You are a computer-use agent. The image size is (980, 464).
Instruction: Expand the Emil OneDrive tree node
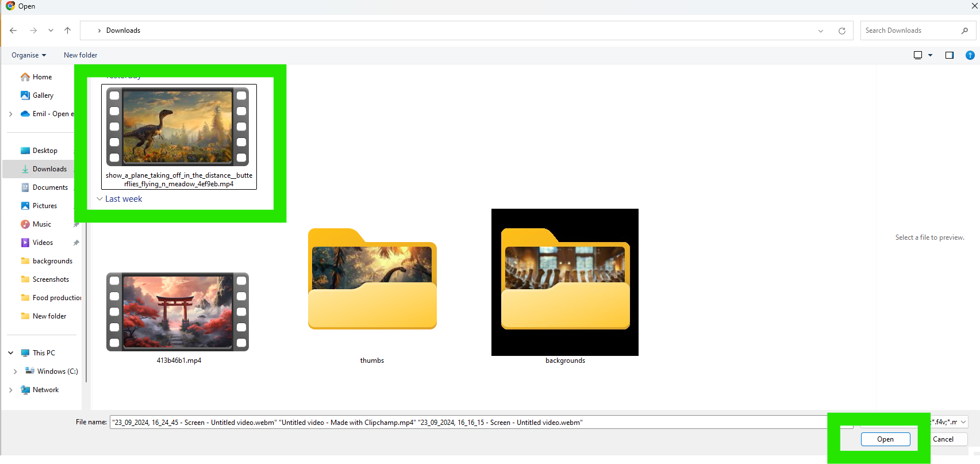tap(11, 114)
